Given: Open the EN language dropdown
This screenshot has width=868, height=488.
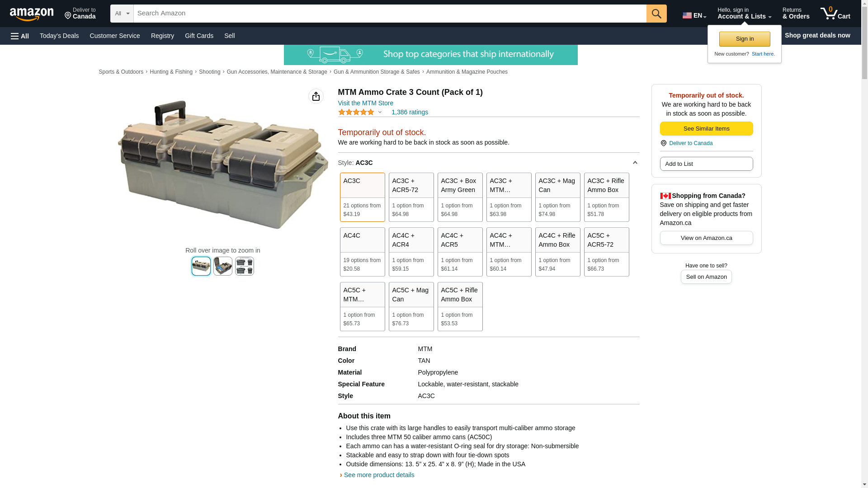Looking at the screenshot, I should [x=694, y=15].
